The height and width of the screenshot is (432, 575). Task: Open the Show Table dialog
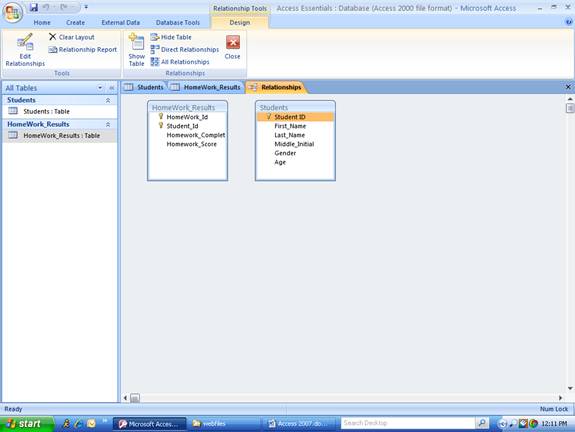click(x=136, y=50)
